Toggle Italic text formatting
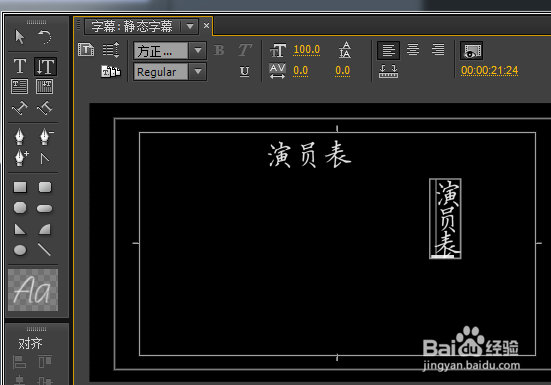The height and width of the screenshot is (385, 551). pyautogui.click(x=245, y=50)
